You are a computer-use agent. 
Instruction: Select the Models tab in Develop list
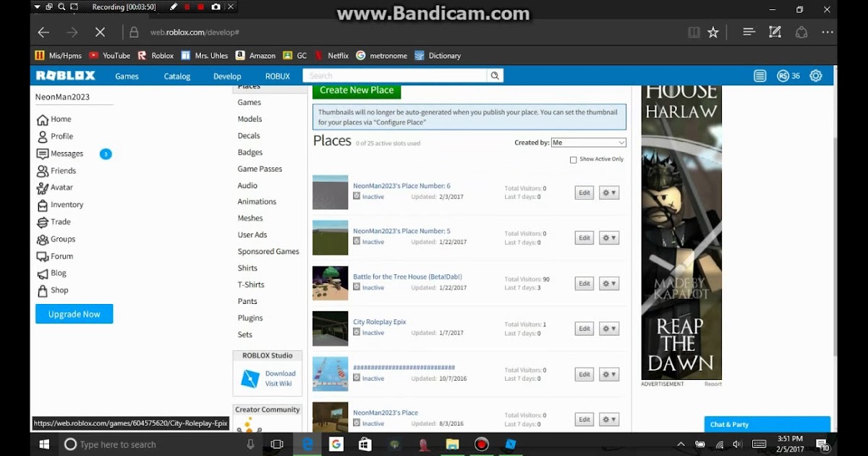[x=250, y=119]
